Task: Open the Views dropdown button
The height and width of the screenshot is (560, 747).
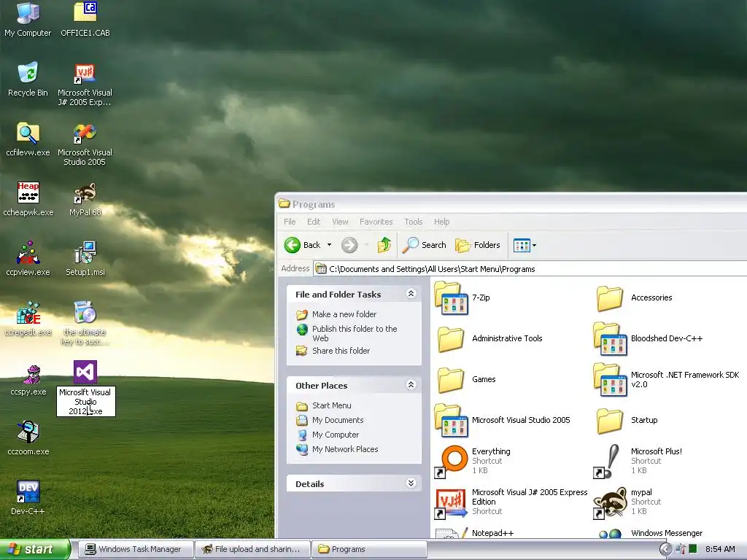Action: tap(525, 245)
